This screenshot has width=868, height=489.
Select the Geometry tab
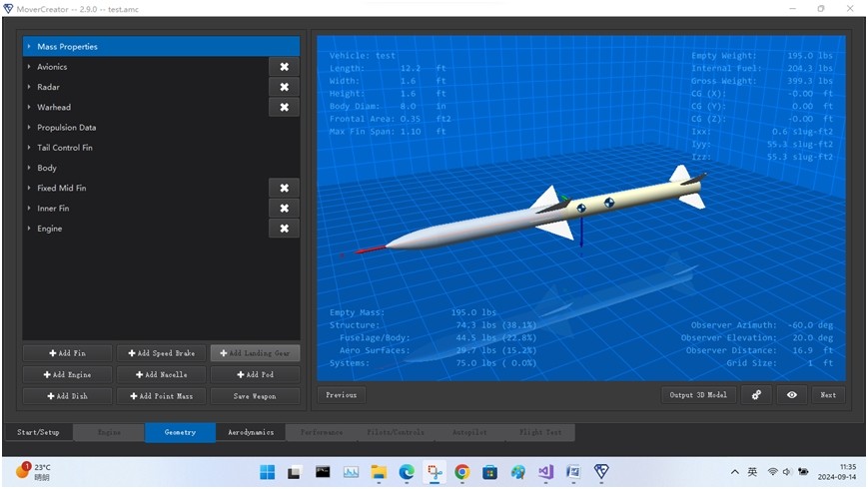(180, 432)
